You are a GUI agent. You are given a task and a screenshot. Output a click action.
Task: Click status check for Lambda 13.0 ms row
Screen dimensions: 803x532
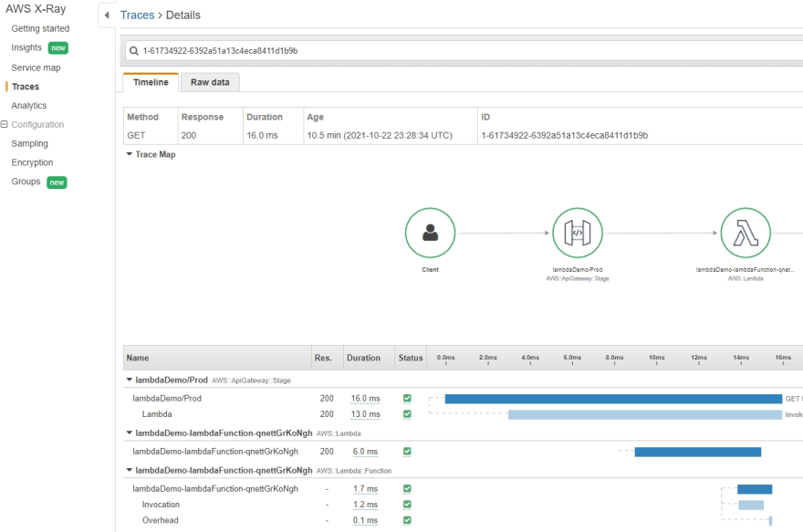pyautogui.click(x=407, y=413)
